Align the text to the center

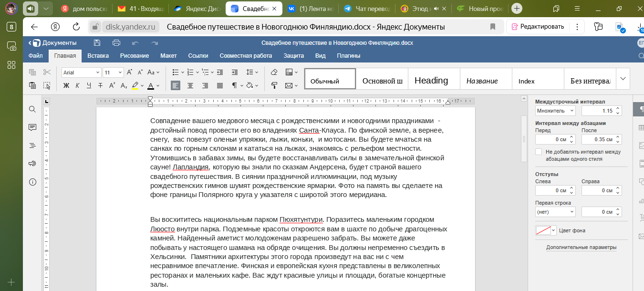click(x=190, y=86)
